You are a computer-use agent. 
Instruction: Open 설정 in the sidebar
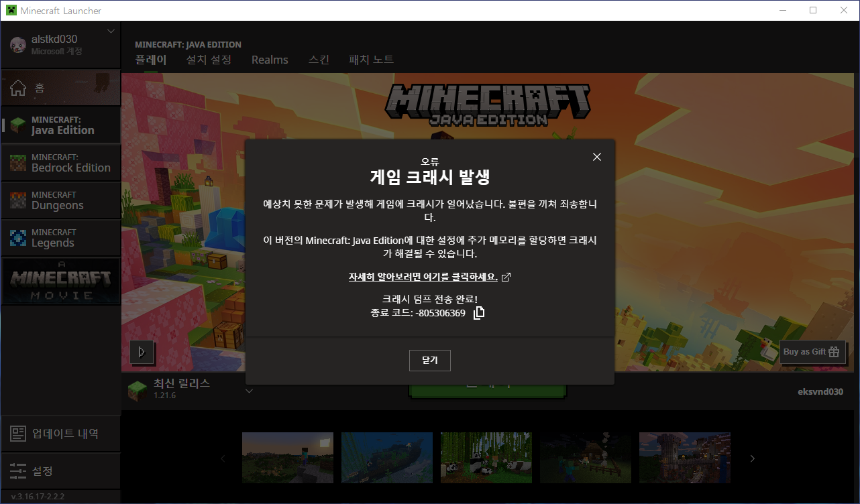tap(60, 471)
